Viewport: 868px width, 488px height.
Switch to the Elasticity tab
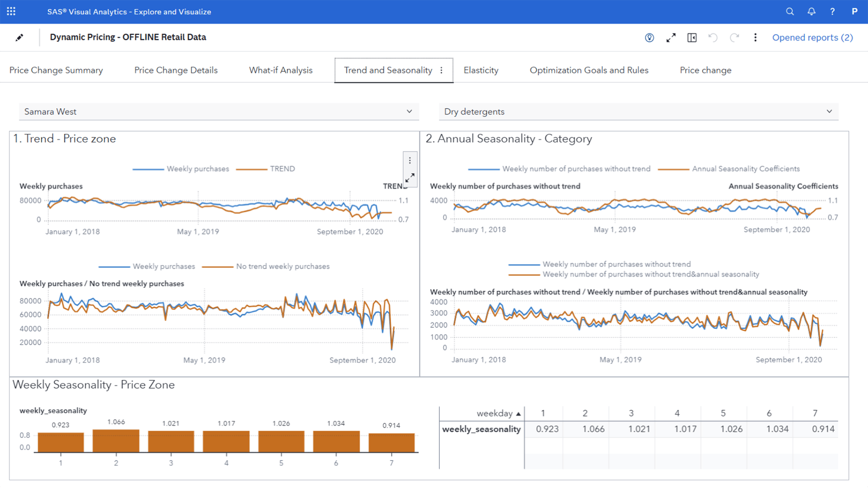pyautogui.click(x=481, y=70)
